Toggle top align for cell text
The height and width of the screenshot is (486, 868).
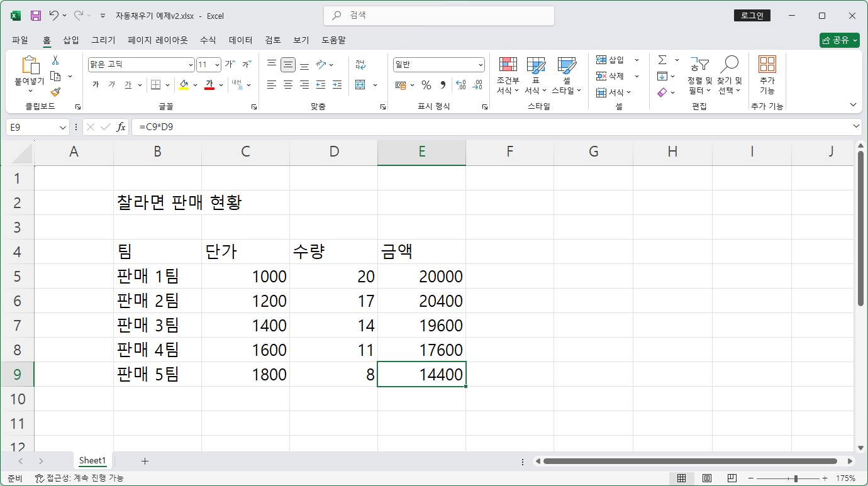(x=272, y=64)
